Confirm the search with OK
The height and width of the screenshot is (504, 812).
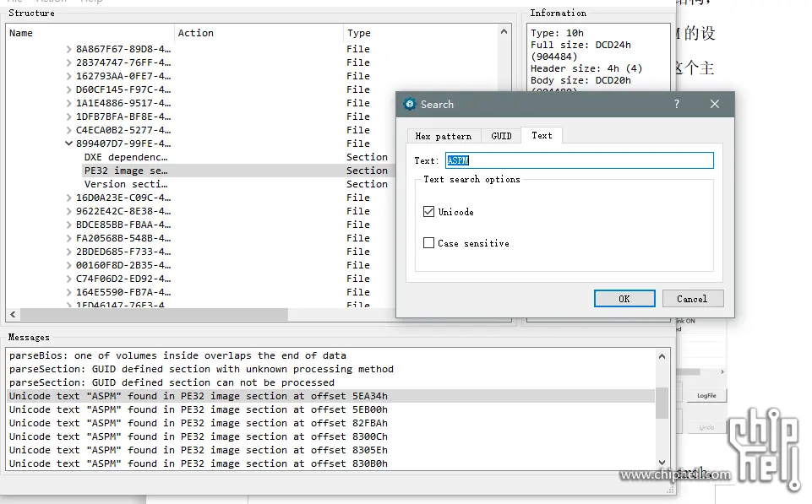(x=624, y=299)
